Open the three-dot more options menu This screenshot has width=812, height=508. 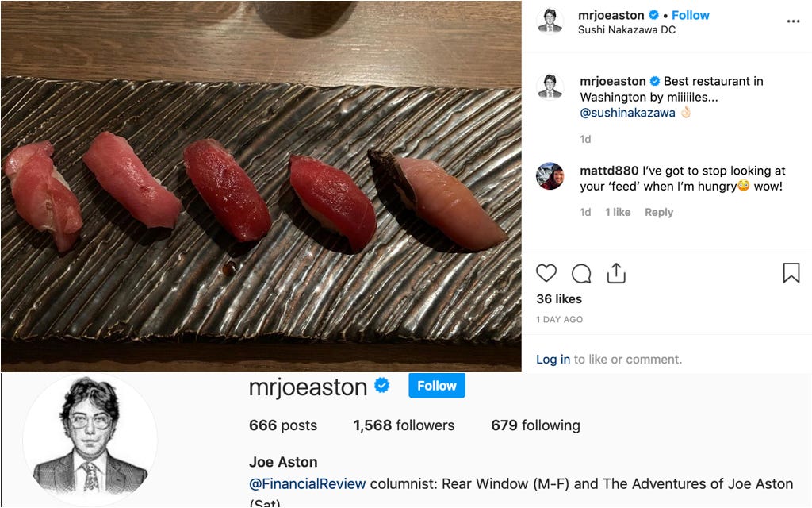(793, 21)
